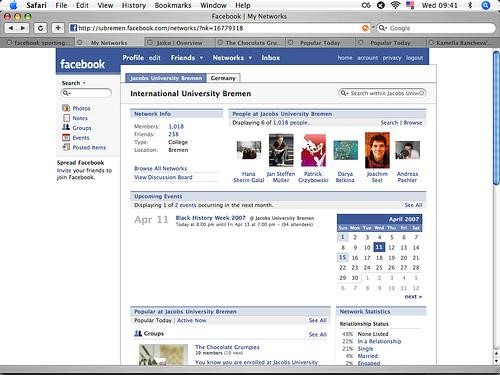This screenshot has width=500, height=375.
Task: Expand the sidebar Search options arrow
Action: pyautogui.click(x=84, y=83)
